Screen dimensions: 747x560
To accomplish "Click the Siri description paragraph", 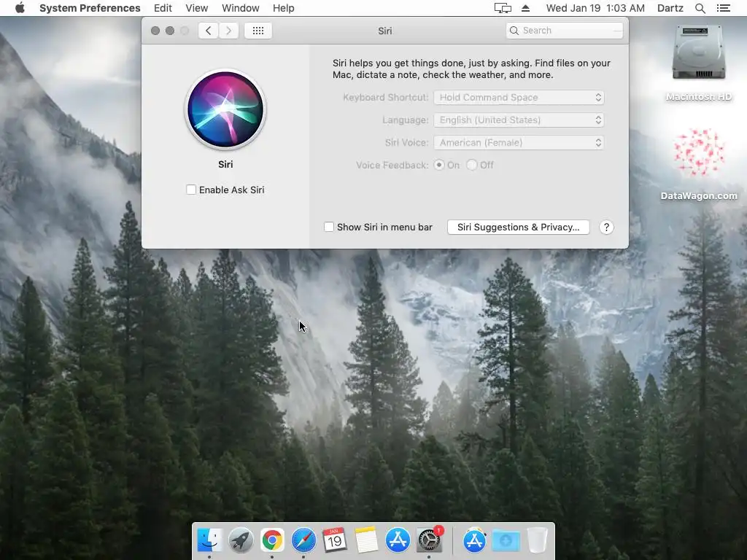I will pyautogui.click(x=471, y=69).
